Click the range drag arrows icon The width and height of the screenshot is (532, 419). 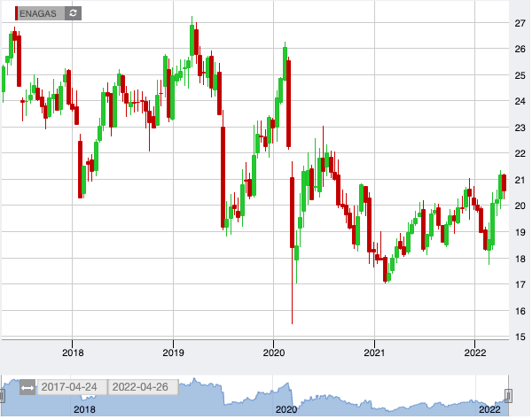[x=27, y=387]
